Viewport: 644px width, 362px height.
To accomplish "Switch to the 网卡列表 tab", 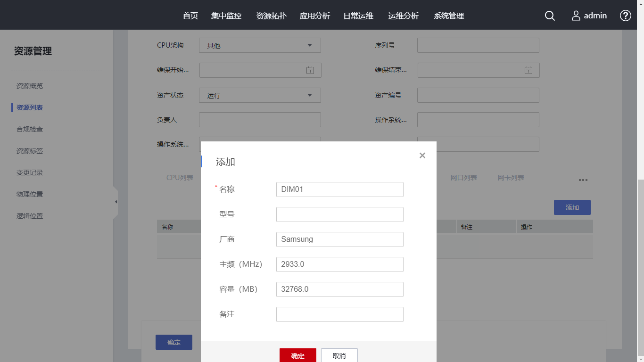I will 511,178.
